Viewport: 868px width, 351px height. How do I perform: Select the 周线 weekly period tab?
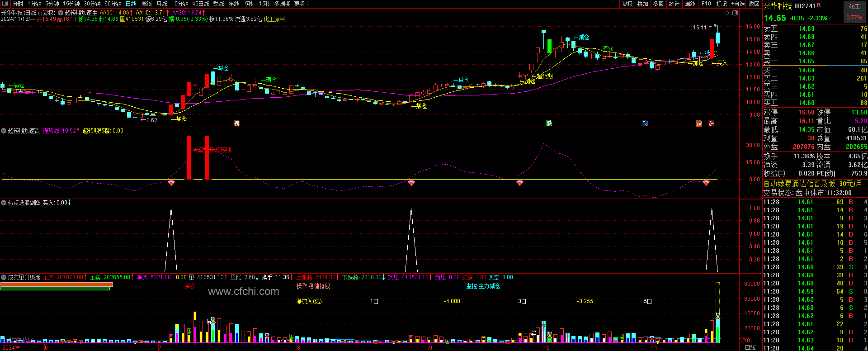click(146, 4)
